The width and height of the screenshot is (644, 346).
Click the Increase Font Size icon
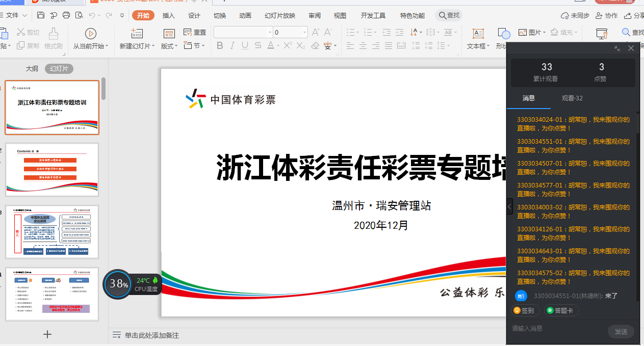316,32
